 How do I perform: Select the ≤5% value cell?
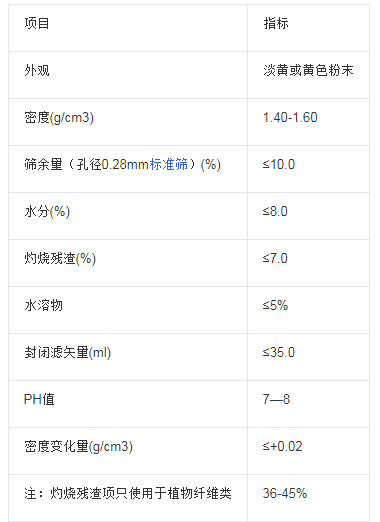point(275,306)
